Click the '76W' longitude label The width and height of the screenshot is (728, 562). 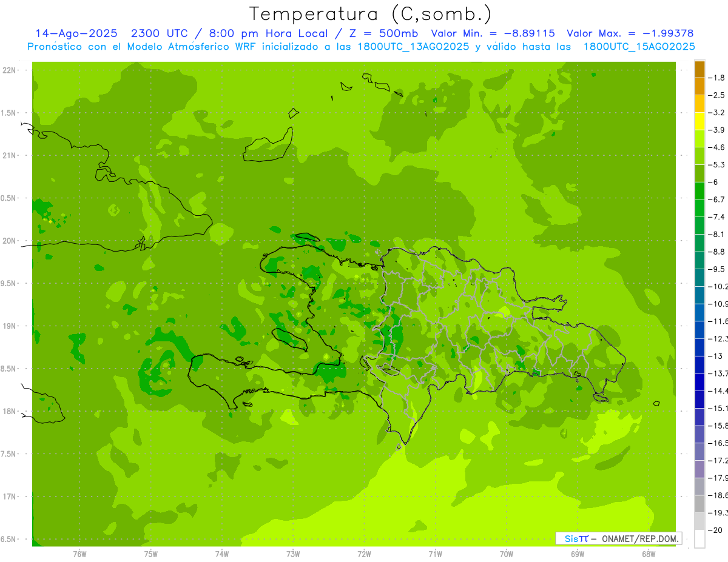coord(79,554)
